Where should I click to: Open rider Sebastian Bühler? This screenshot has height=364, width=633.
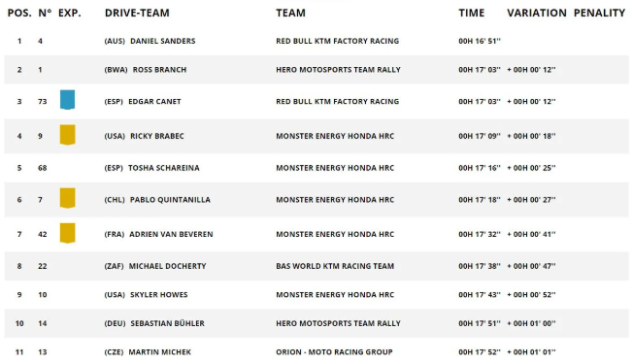coord(167,323)
